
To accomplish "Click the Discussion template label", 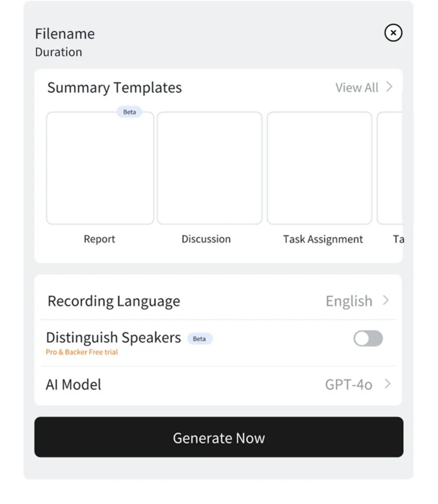I will click(206, 239).
